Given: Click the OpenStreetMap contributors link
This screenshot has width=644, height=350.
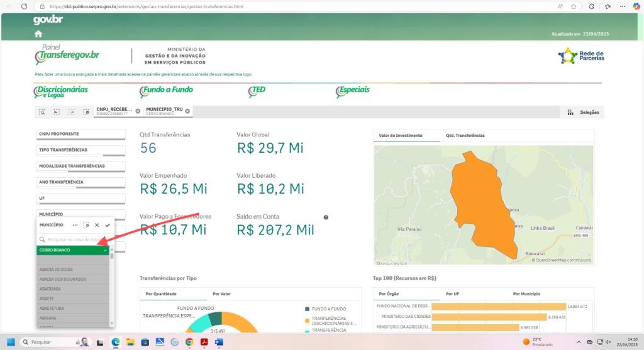Looking at the screenshot, I should (563, 260).
